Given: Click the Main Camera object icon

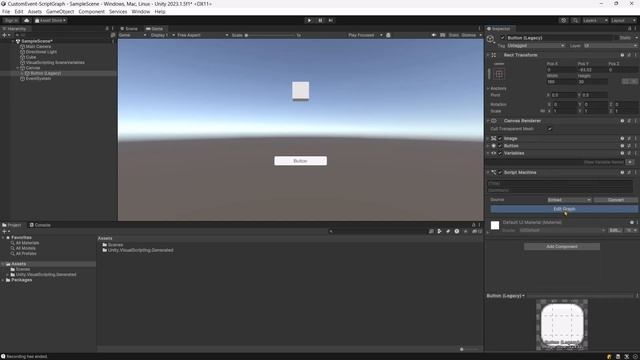Looking at the screenshot, I should tap(22, 47).
